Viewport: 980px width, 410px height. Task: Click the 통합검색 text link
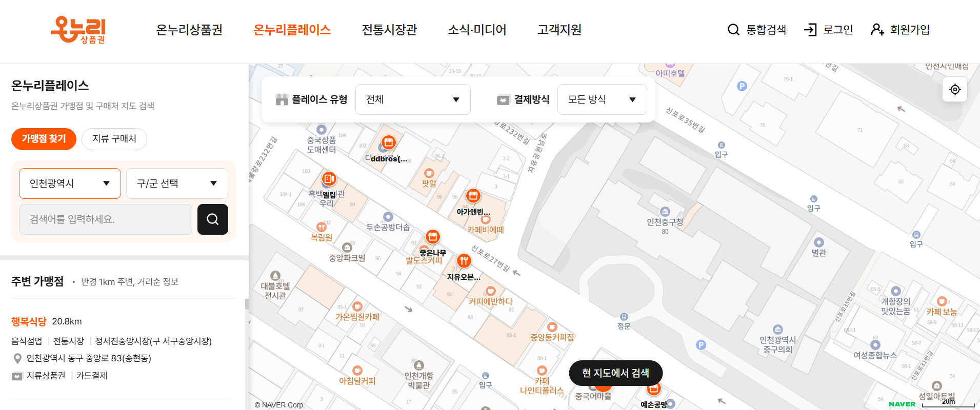coord(766,30)
